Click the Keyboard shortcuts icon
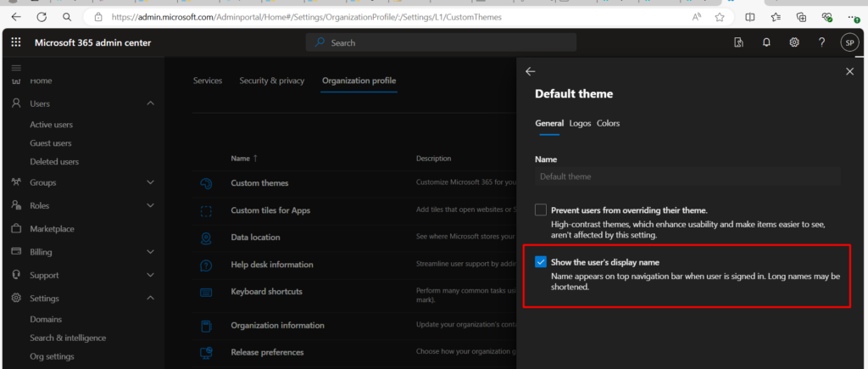 (x=206, y=292)
